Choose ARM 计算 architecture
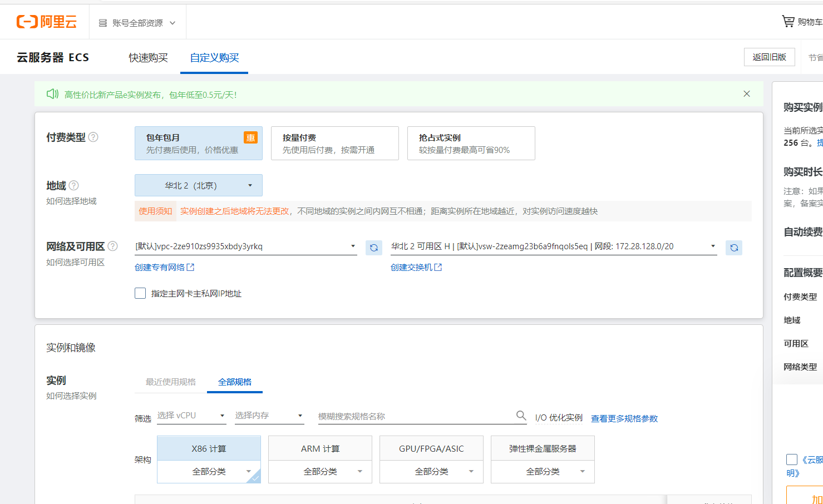This screenshot has width=823, height=504. pyautogui.click(x=320, y=448)
